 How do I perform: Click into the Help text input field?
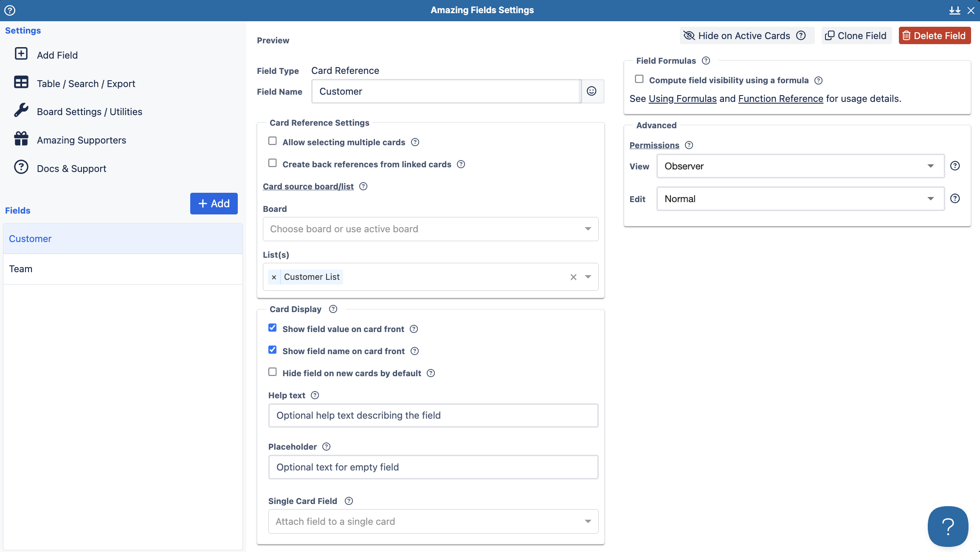click(x=433, y=415)
